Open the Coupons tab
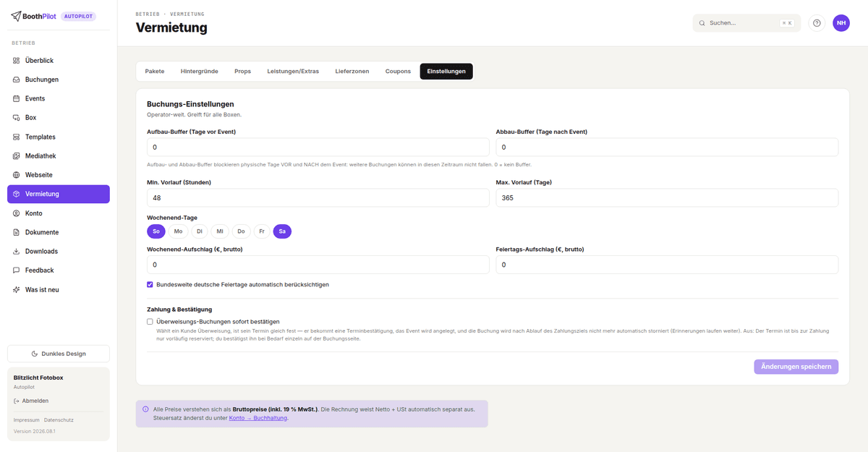The height and width of the screenshot is (452, 868). (398, 71)
